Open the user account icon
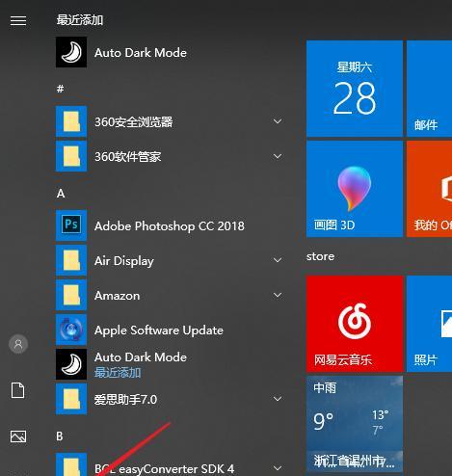Screen dimensions: 452x476 (18, 344)
